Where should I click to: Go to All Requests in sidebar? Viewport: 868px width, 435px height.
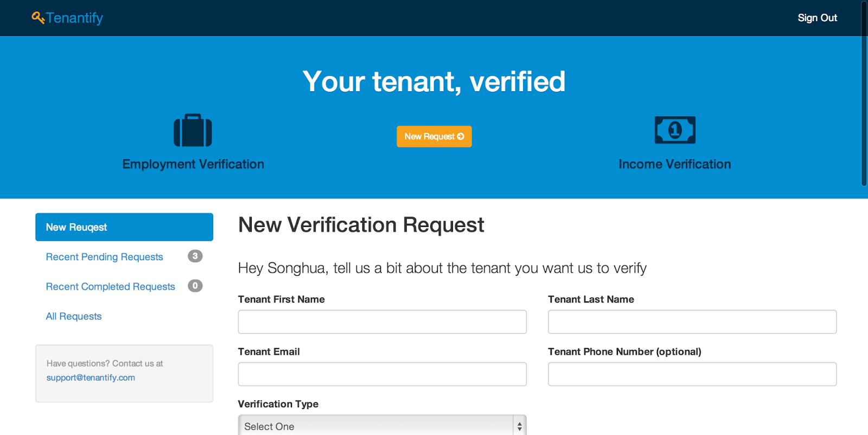(74, 317)
